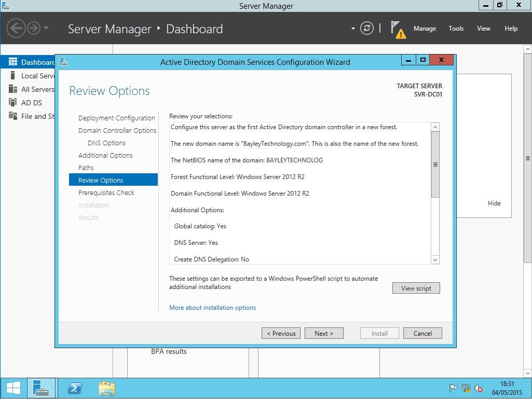Image resolution: width=532 pixels, height=399 pixels.
Task: Click the Next button
Action: pyautogui.click(x=324, y=333)
